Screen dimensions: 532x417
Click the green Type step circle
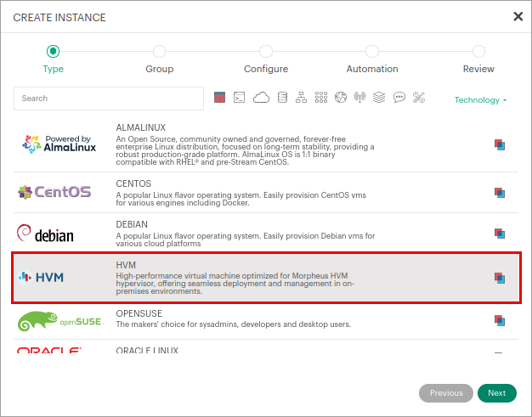pos(53,52)
